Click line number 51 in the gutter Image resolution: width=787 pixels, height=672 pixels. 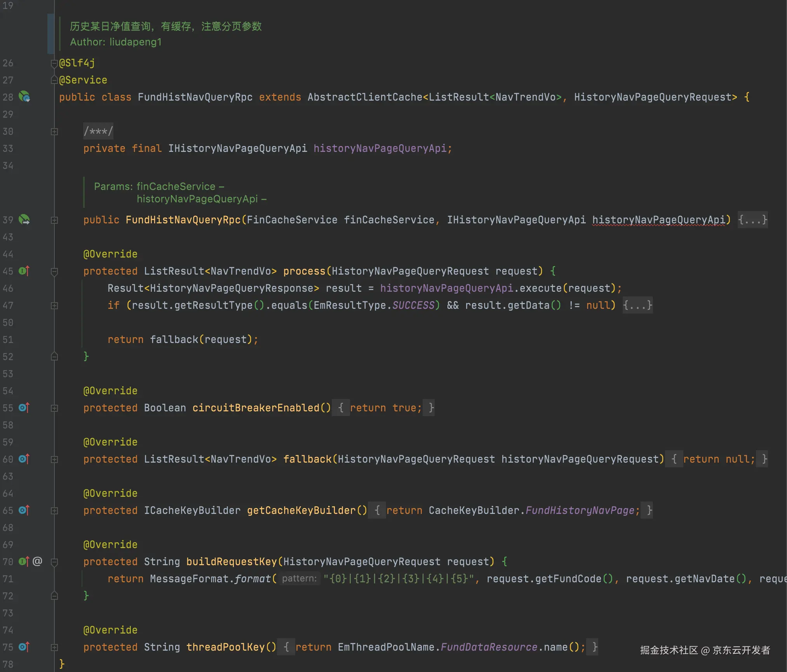(x=8, y=340)
